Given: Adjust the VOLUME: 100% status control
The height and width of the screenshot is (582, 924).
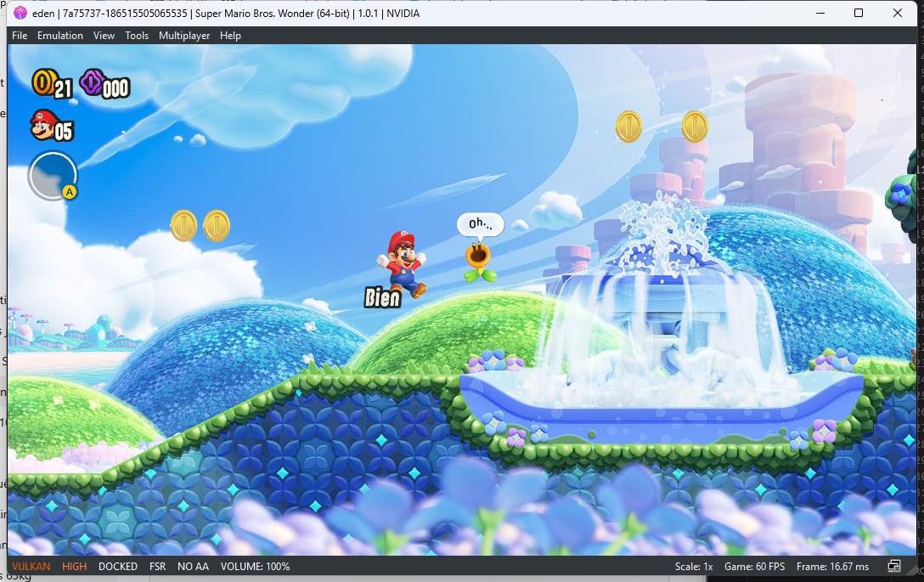Looking at the screenshot, I should tap(255, 566).
